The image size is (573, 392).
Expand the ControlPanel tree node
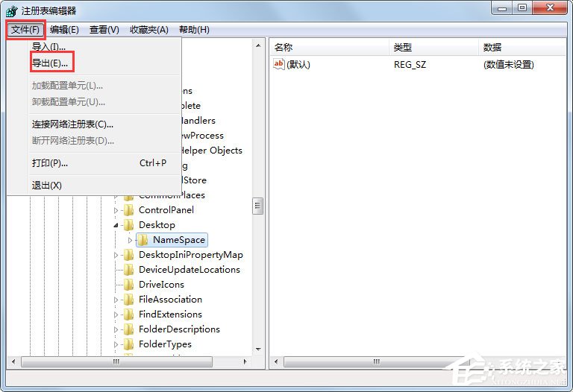click(116, 210)
